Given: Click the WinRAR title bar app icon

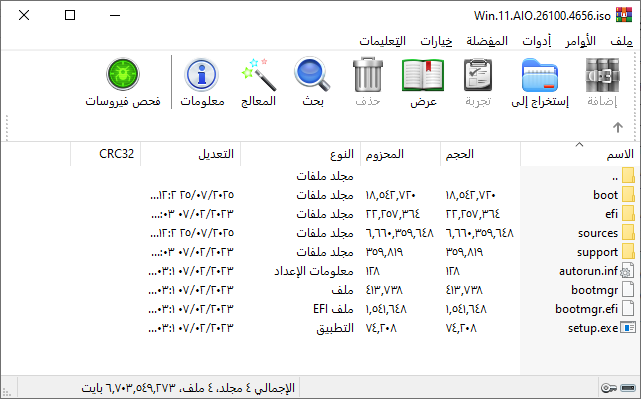Looking at the screenshot, I should [x=624, y=16].
